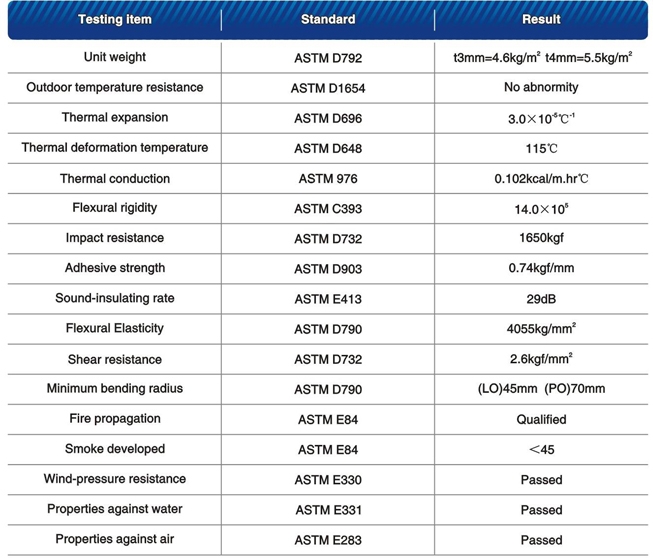Select the "Adhesive strength" testing item

[115, 268]
